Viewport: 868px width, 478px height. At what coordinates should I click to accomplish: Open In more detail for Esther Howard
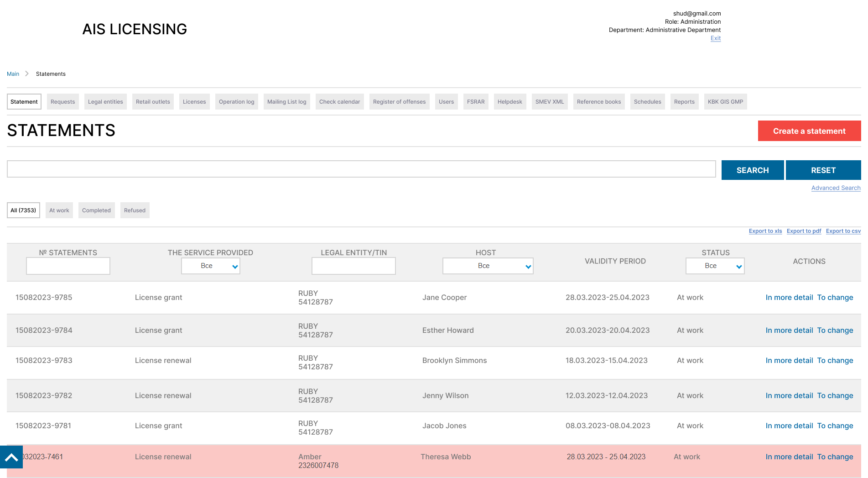[789, 330]
